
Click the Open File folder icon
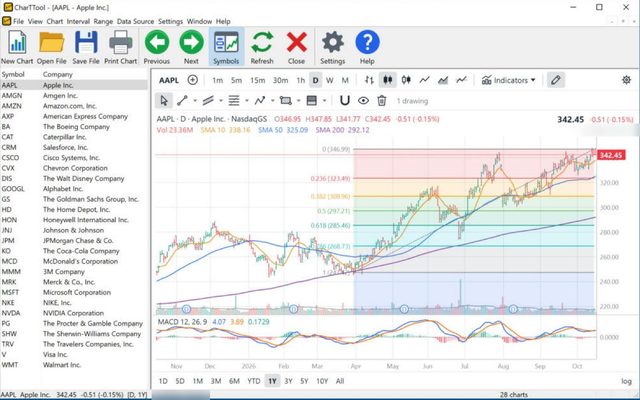pyautogui.click(x=51, y=42)
